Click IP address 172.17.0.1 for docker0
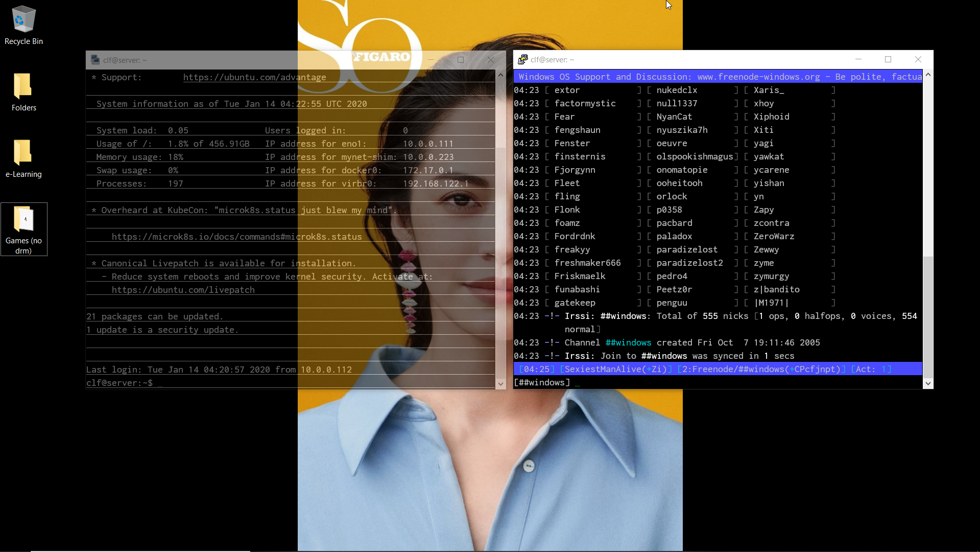Image resolution: width=980 pixels, height=552 pixels. [428, 170]
